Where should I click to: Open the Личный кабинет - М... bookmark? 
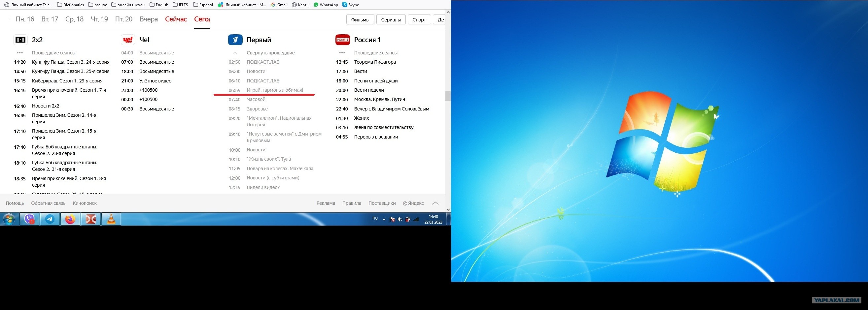pyautogui.click(x=242, y=5)
